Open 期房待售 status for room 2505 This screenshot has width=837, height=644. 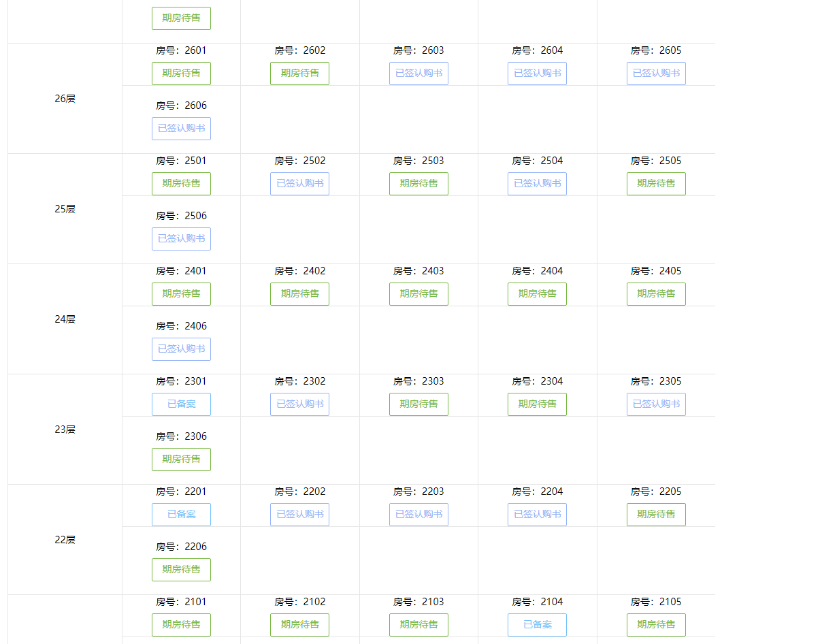point(656,184)
